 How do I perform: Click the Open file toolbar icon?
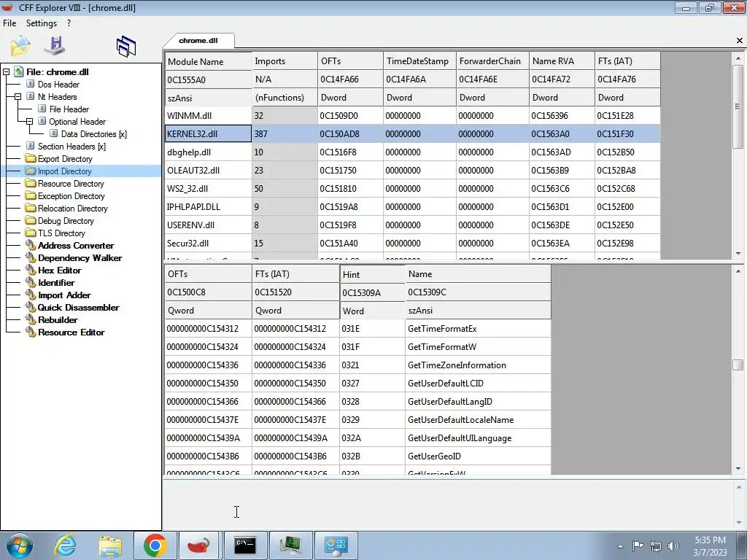click(20, 46)
